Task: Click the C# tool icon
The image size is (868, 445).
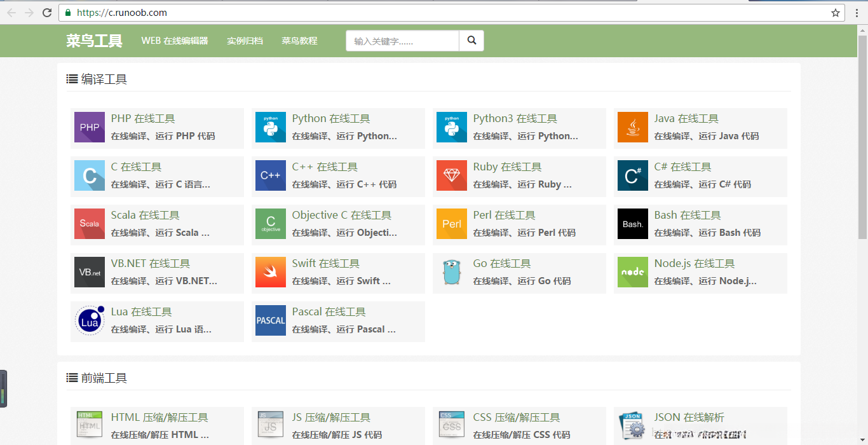Action: click(x=633, y=175)
